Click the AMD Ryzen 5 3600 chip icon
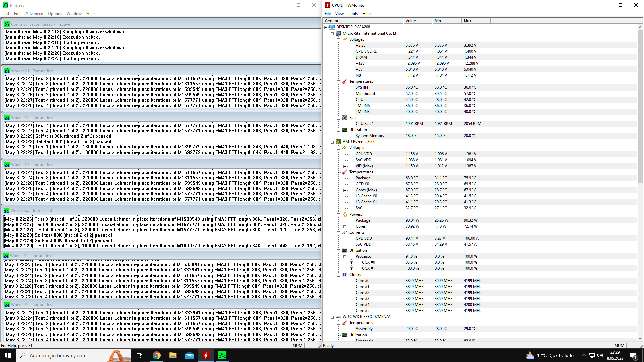This screenshot has width=644, height=362. (338, 142)
